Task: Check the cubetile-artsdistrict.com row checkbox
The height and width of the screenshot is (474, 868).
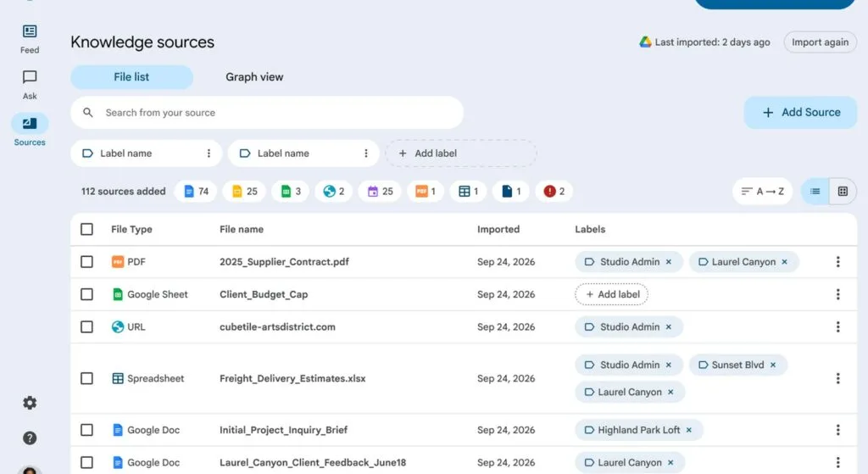Action: click(87, 327)
